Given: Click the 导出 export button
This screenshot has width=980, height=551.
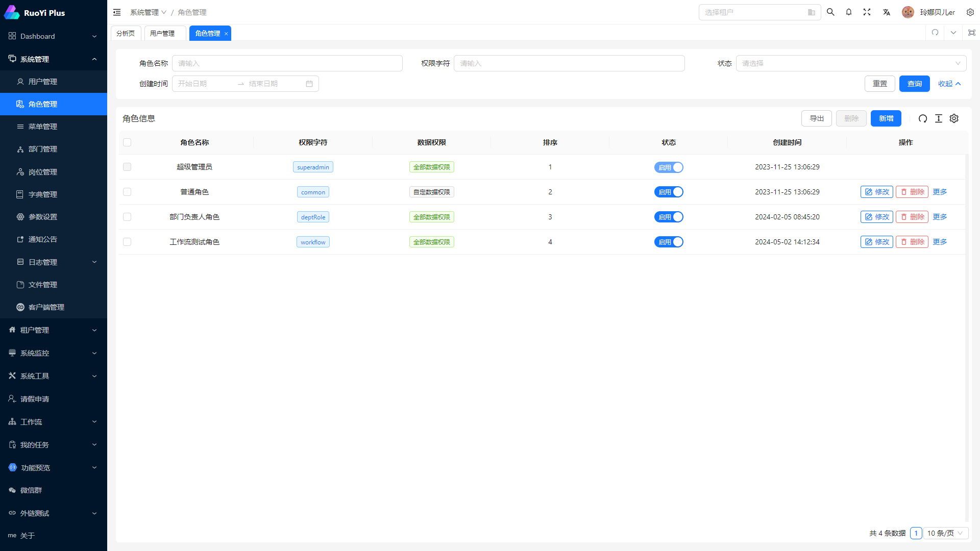Looking at the screenshot, I should point(816,118).
